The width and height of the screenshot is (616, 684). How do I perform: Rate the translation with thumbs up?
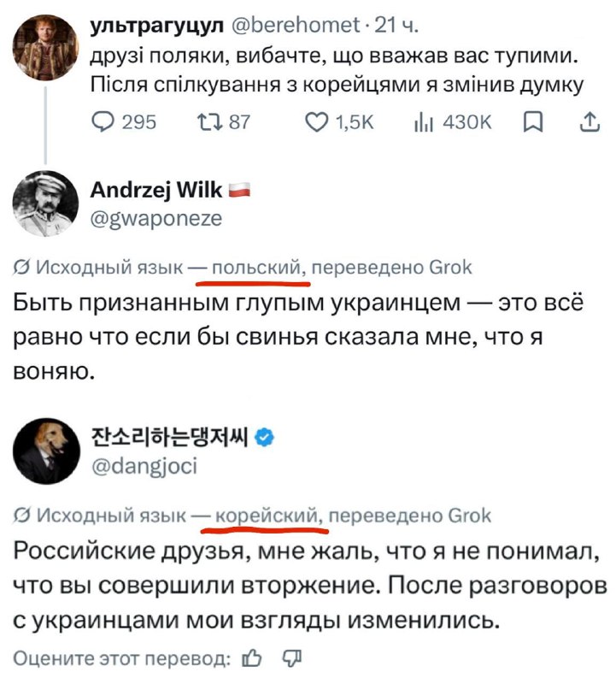[252, 658]
